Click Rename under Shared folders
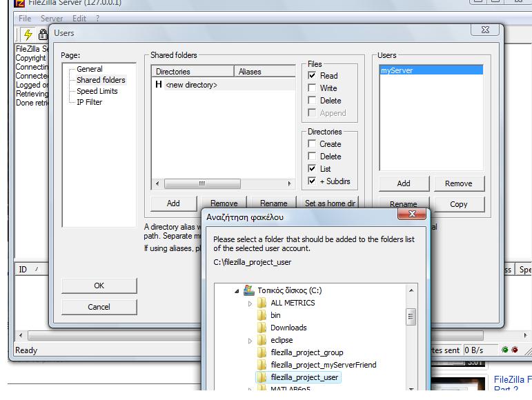This screenshot has height=400, width=532. coord(273,203)
